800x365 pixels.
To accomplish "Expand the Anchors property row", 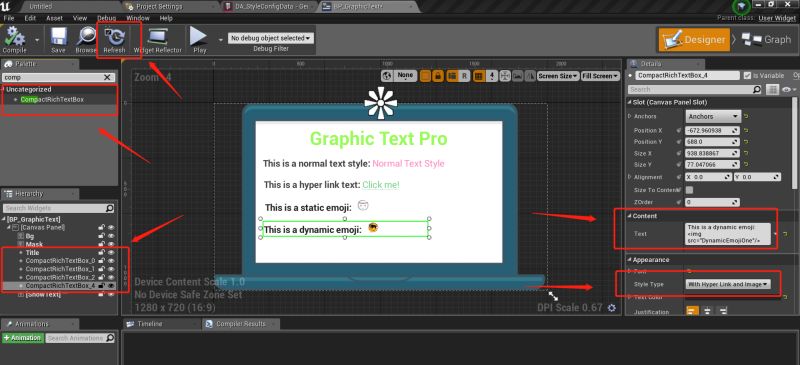I will point(630,116).
